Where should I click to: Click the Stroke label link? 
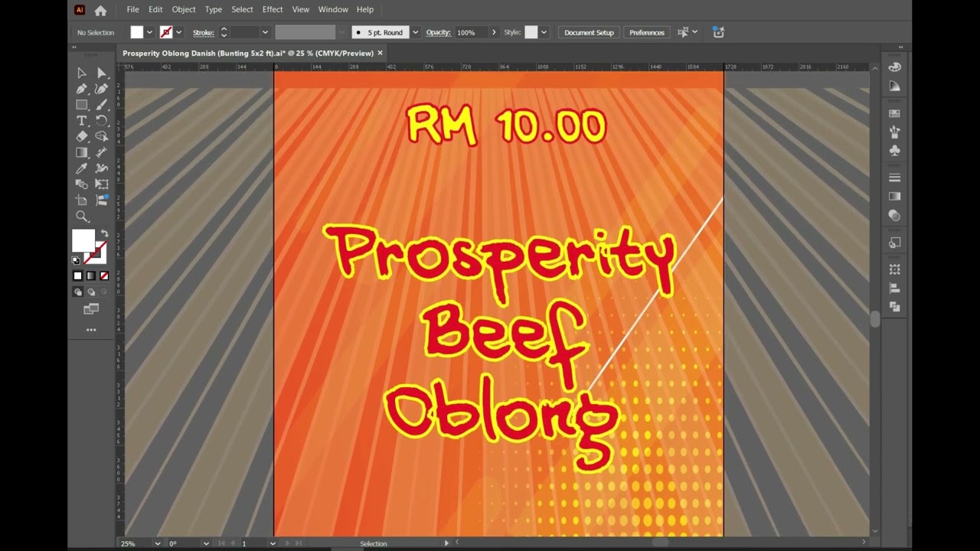click(203, 32)
